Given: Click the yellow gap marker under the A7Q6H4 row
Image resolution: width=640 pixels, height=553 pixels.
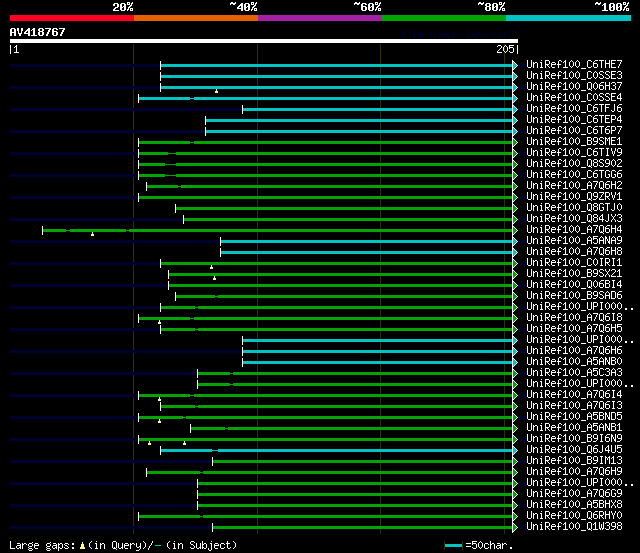Looking at the screenshot, I should click(93, 234).
